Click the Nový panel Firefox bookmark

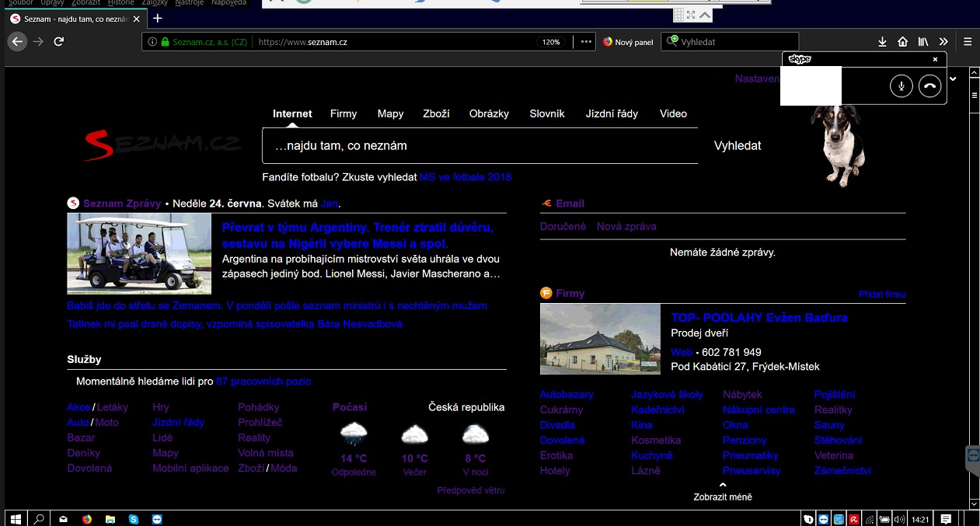[x=628, y=42]
